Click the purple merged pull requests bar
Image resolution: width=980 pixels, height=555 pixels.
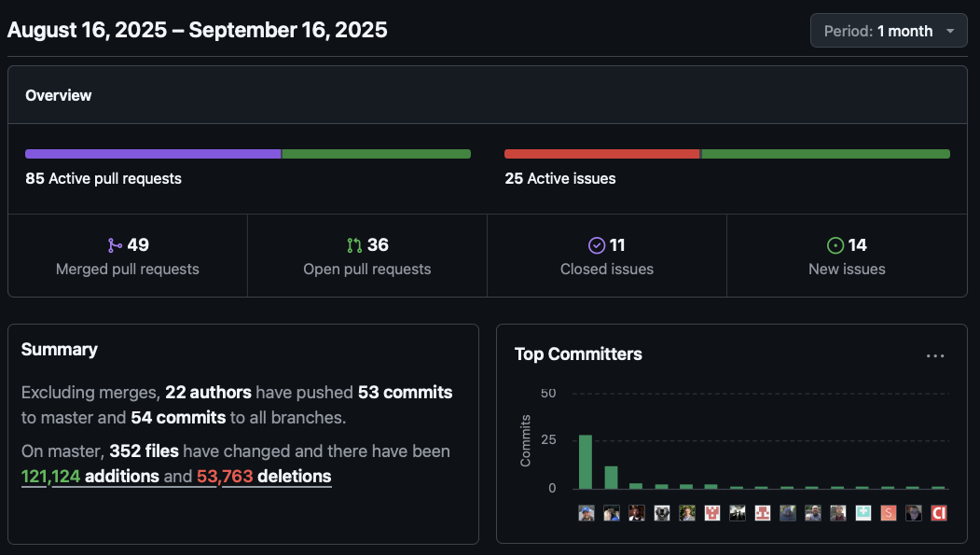tap(153, 154)
